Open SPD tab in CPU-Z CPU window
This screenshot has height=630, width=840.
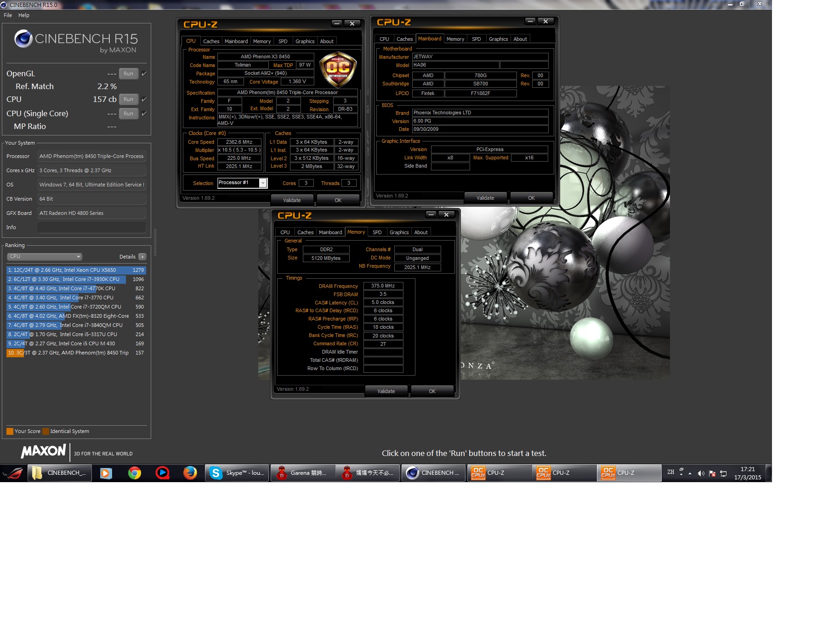point(283,41)
